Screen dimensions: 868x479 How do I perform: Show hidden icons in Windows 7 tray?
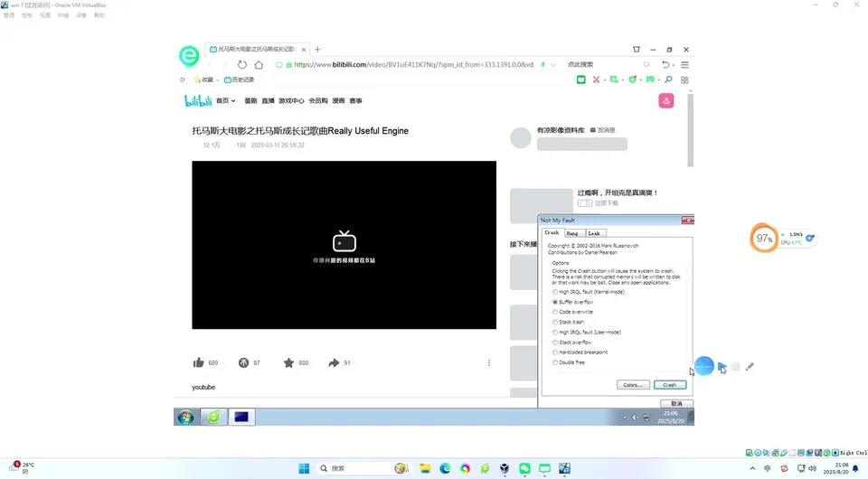(625, 418)
